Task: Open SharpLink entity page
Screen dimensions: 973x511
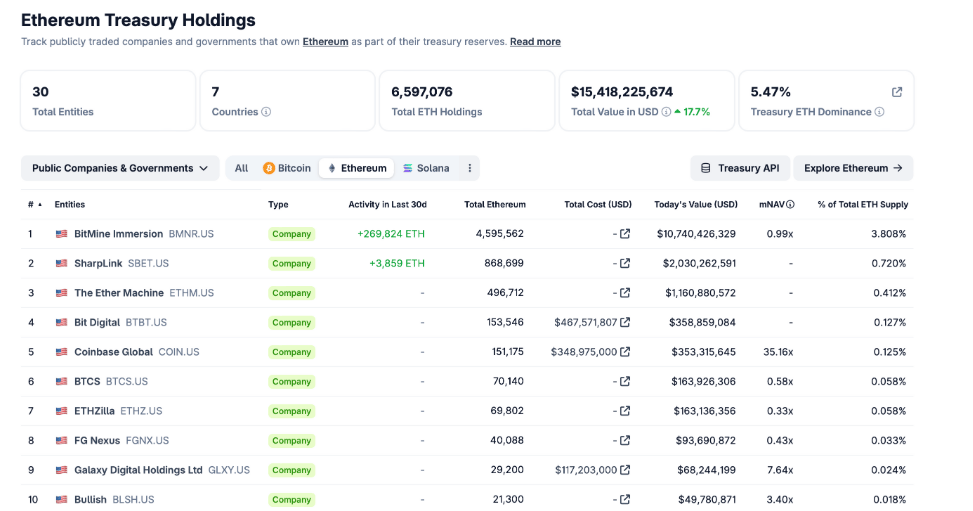Action: [98, 263]
